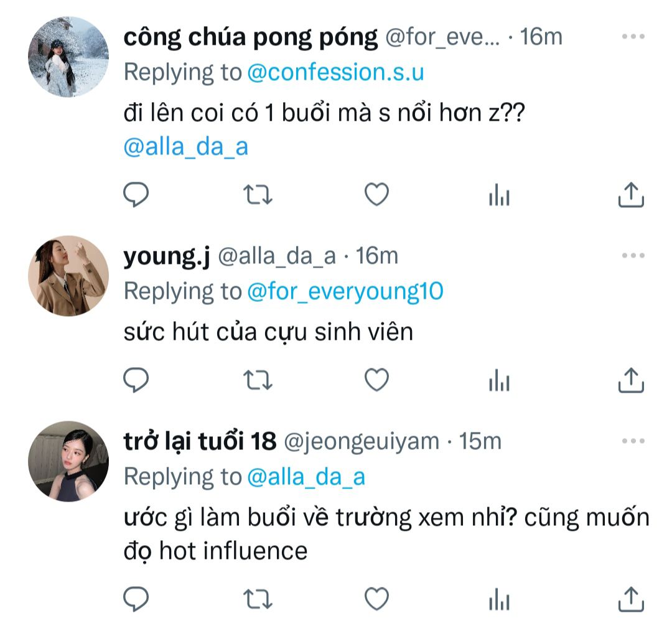Retweet công chúa pong póng's tweet
Image resolution: width=672 pixels, height=623 pixels.
click(257, 195)
